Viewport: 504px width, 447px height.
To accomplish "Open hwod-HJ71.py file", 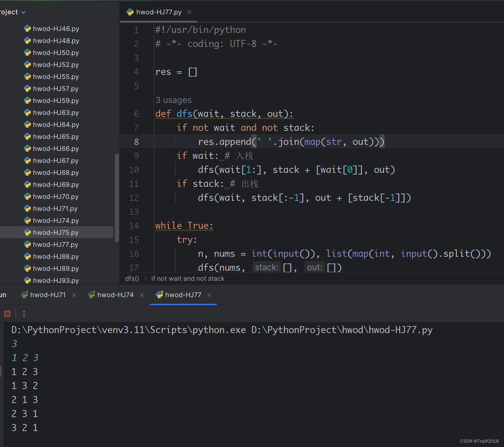I will pyautogui.click(x=55, y=209).
